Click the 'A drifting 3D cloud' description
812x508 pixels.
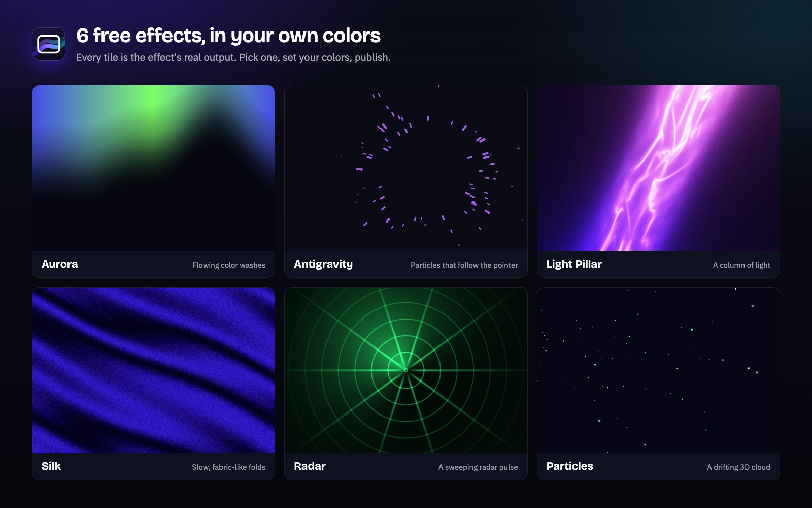[738, 467]
